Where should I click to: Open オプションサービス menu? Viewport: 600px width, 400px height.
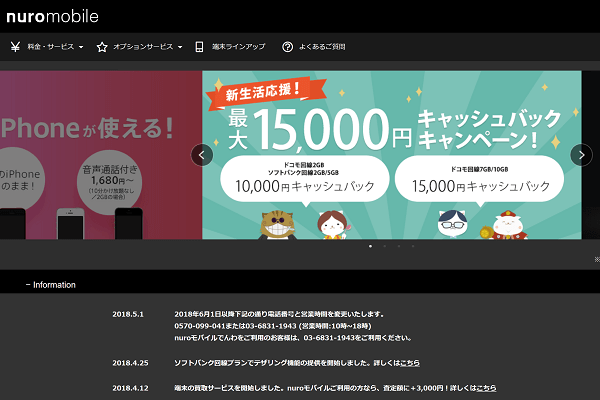pos(143,47)
